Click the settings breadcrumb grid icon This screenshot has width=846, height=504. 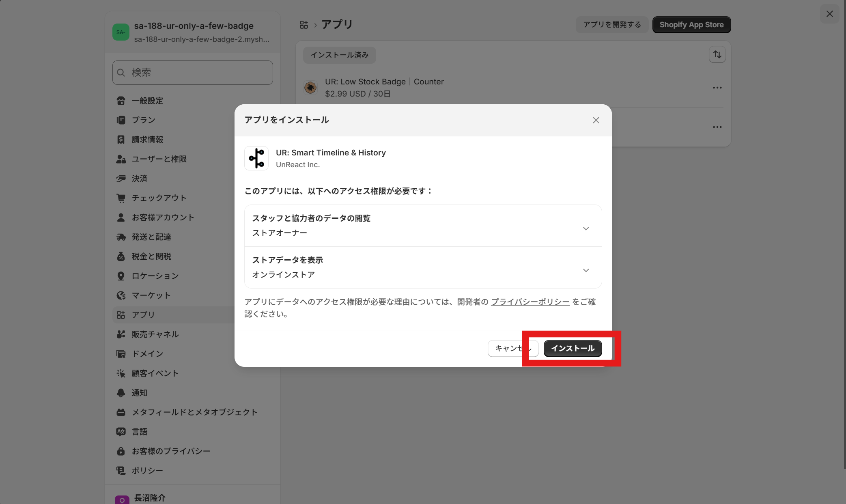pyautogui.click(x=304, y=25)
